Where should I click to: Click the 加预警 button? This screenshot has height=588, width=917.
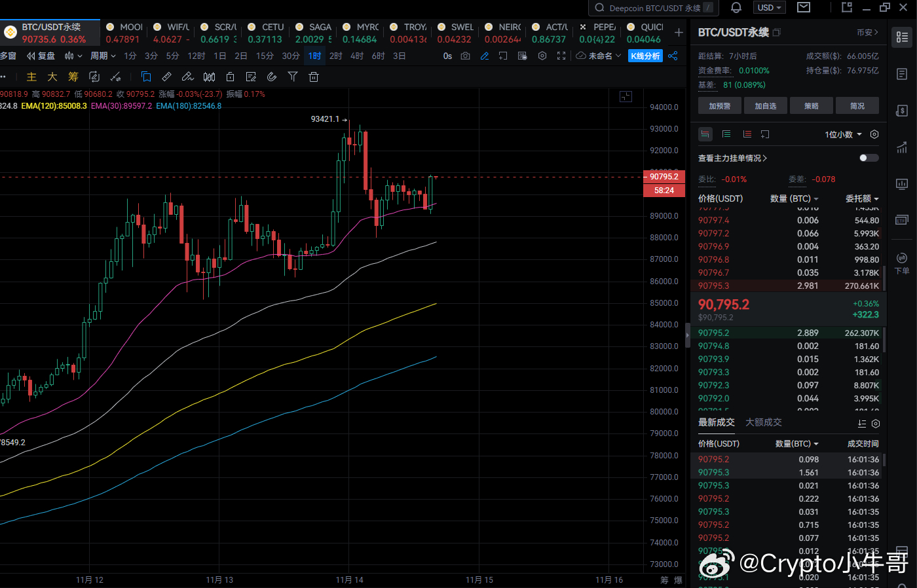pos(720,106)
